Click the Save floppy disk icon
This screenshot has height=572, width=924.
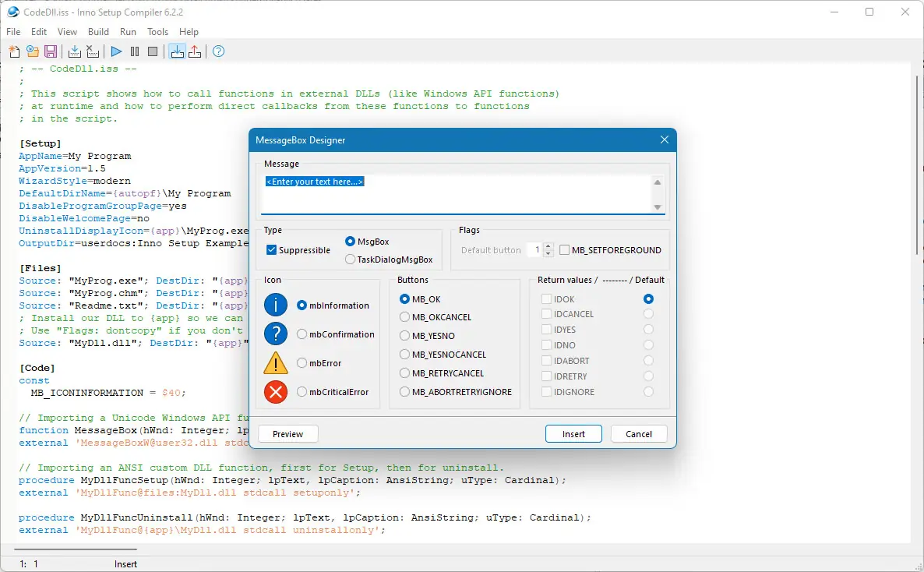51,51
